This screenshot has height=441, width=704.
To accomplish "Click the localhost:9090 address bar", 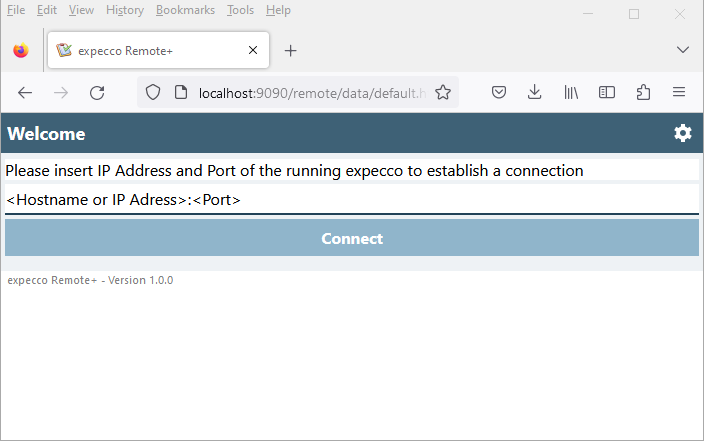I will pos(310,92).
